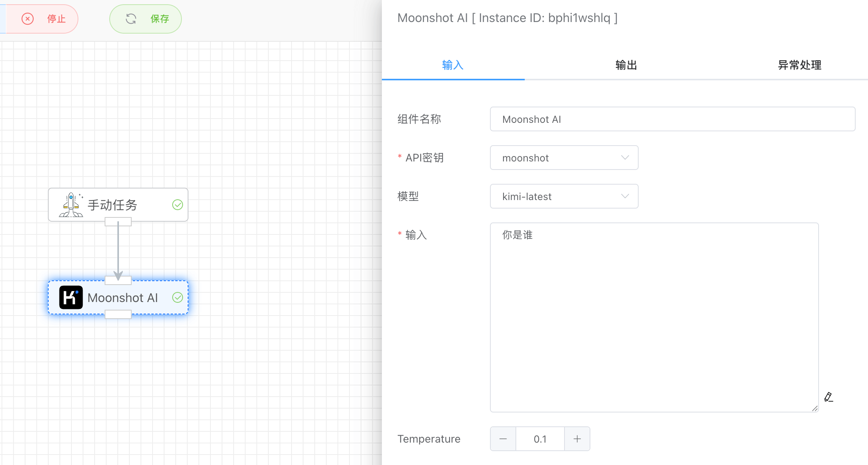Click output port below Moonshot AI node

(118, 314)
